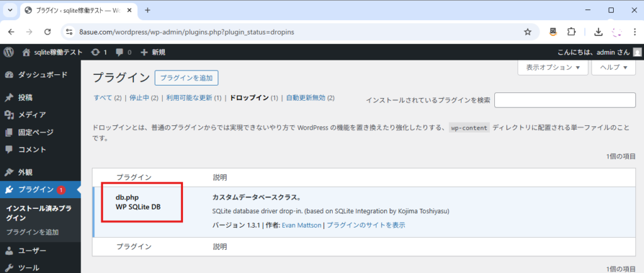Go back using browser back arrow
The image size is (644, 273).
[11, 32]
